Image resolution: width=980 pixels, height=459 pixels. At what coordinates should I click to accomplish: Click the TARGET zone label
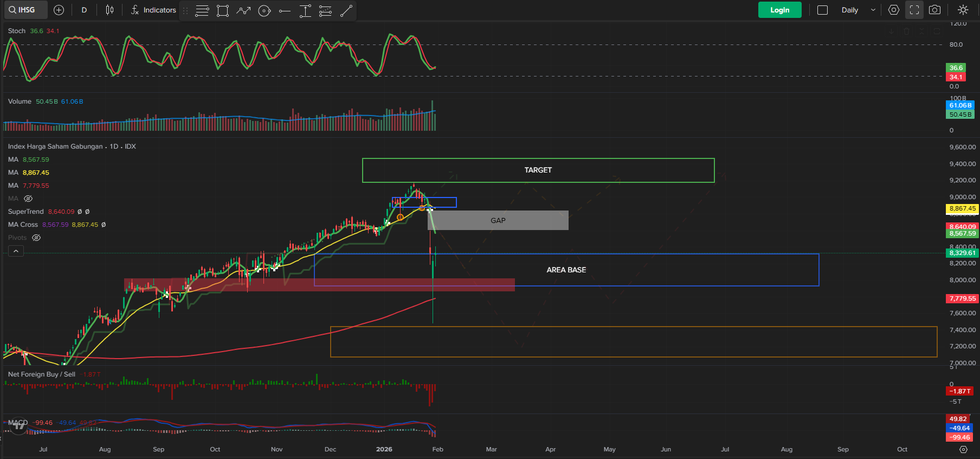point(538,170)
